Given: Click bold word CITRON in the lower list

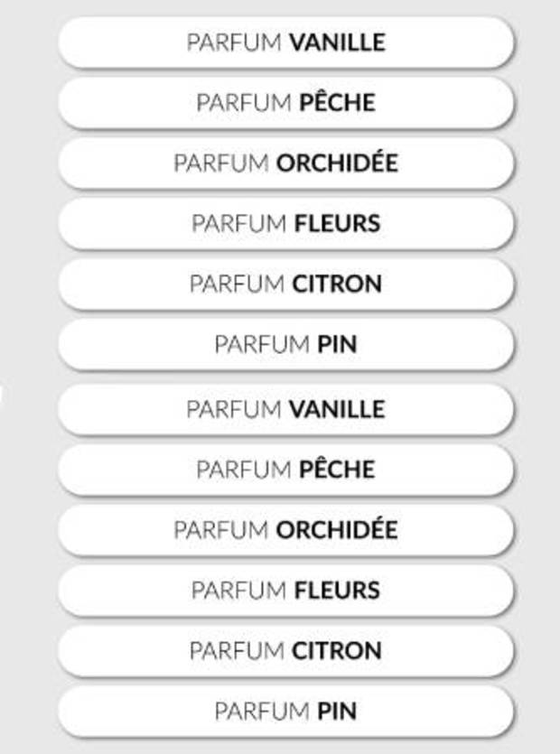Looking at the screenshot, I should (337, 650).
